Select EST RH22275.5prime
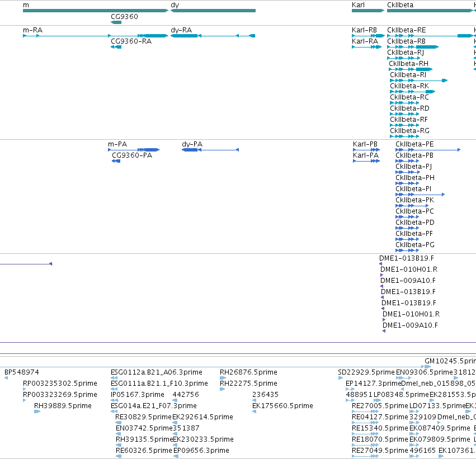Viewport: 476px width, 459px height. click(x=248, y=384)
